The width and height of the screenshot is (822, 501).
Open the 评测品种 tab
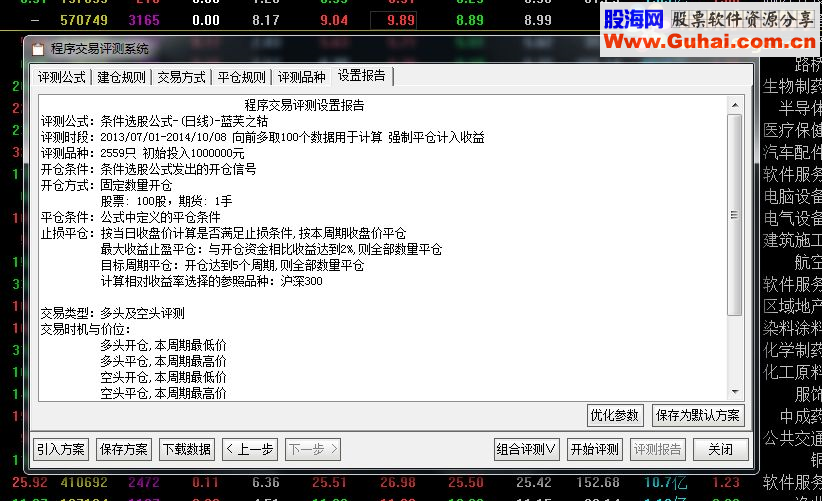[x=301, y=78]
